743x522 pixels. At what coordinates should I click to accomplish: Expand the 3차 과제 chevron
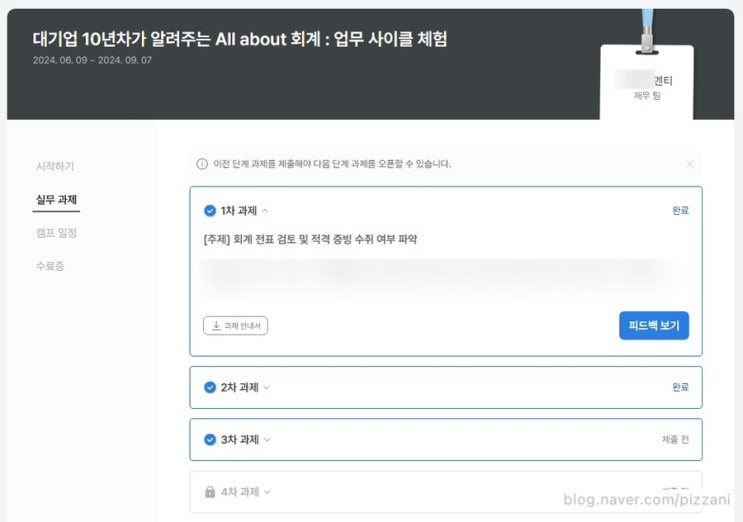(x=267, y=439)
